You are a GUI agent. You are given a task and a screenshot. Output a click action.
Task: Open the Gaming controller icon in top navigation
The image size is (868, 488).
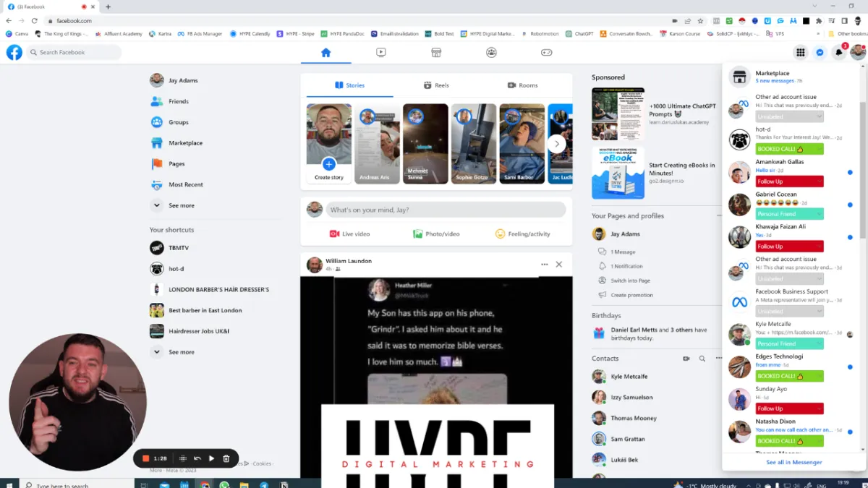(x=547, y=52)
